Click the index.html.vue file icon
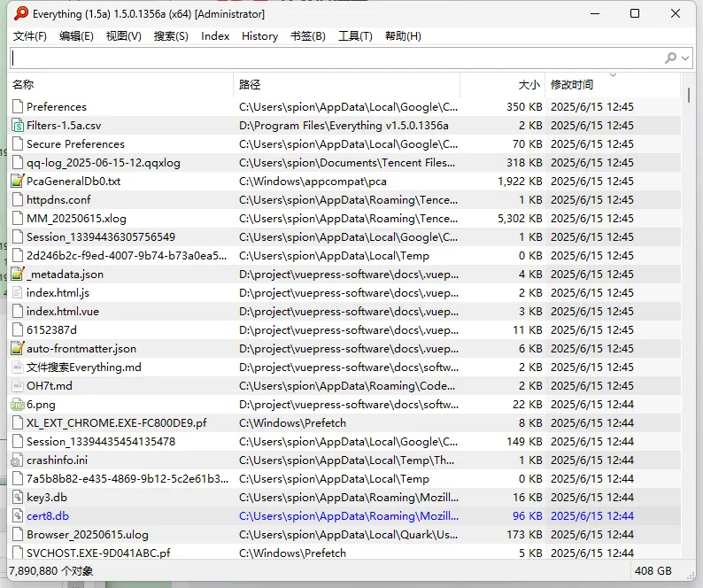The width and height of the screenshot is (703, 588). point(18,311)
